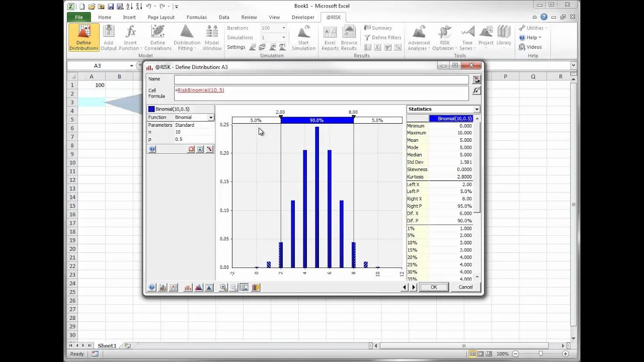Open the Simulations count dropdown
The width and height of the screenshot is (644, 362).
(x=283, y=37)
